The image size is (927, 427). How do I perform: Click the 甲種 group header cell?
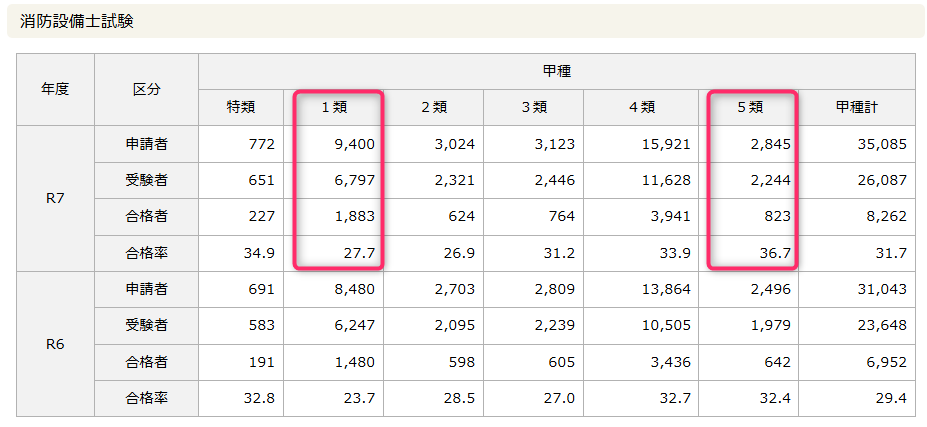coord(556,71)
